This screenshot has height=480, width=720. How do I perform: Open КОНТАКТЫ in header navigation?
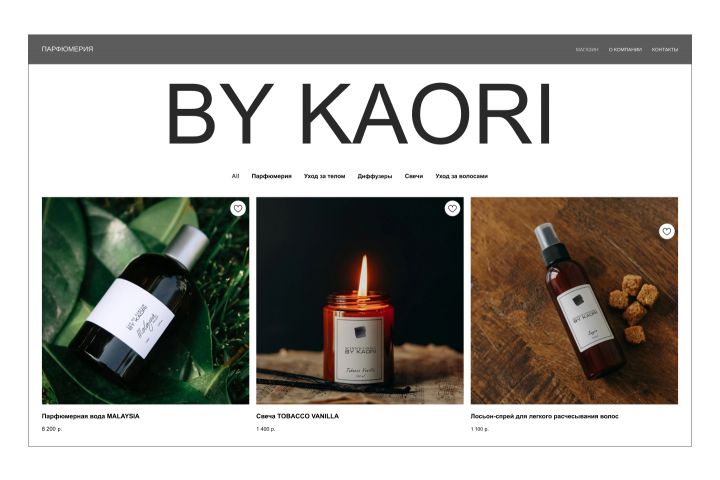point(665,50)
